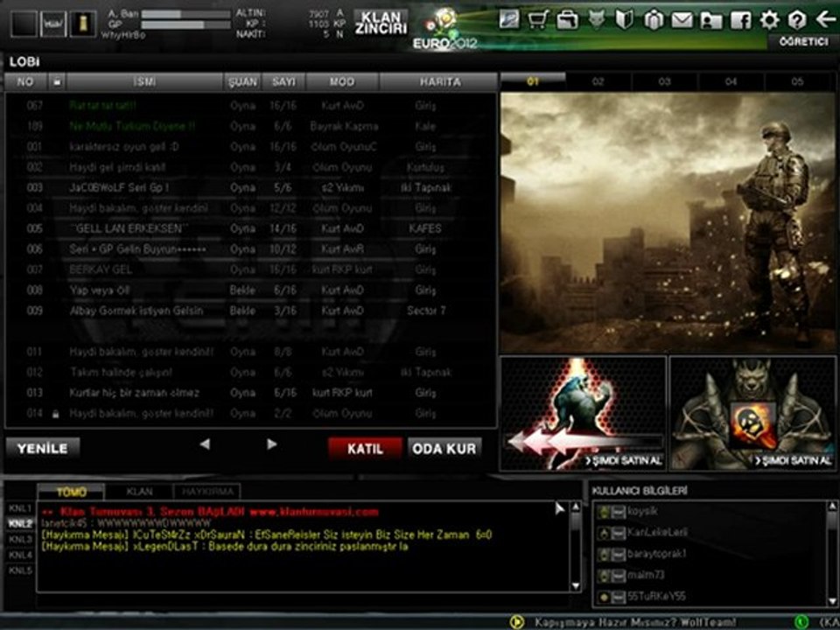Click ŞİMDİ SATIN AL on armored wolf ad

pyautogui.click(x=793, y=461)
